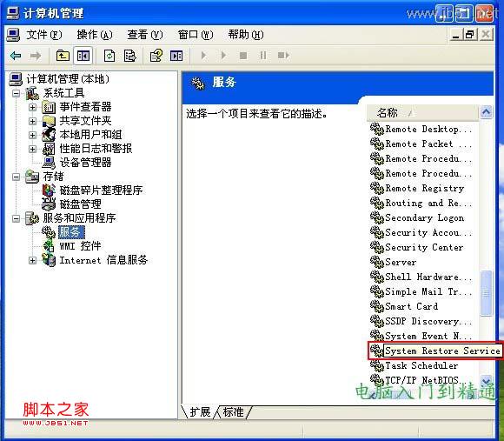Click the Disk Management (磁盘管理) icon
The width and height of the screenshot is (504, 441).
[x=49, y=204]
